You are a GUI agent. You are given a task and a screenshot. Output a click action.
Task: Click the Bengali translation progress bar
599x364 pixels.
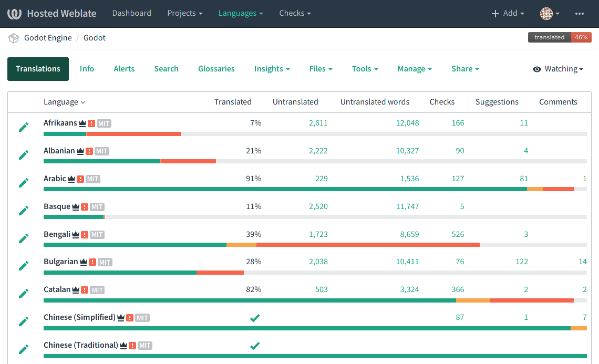click(315, 245)
